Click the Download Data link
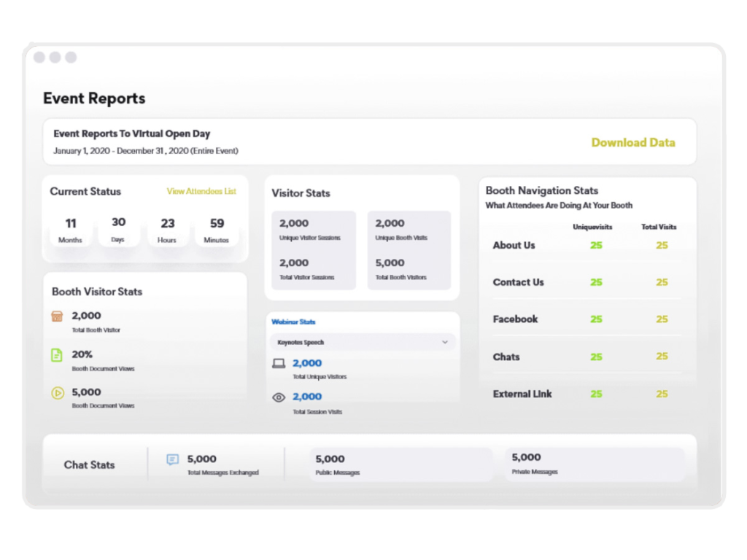The width and height of the screenshot is (747, 560). coord(633,142)
